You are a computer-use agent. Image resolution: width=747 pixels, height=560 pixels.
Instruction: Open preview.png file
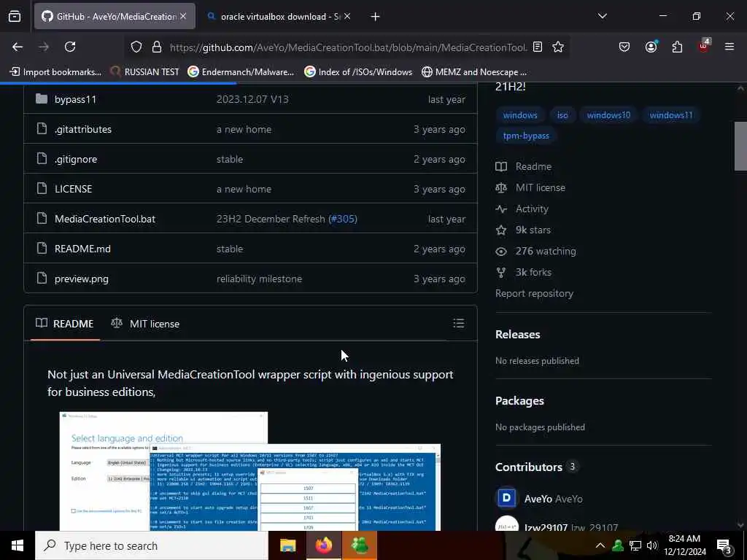tap(82, 279)
